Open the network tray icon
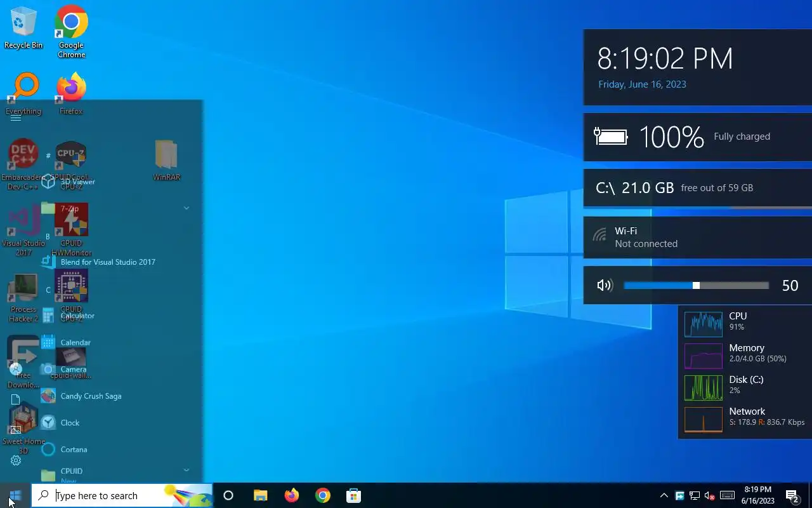Image resolution: width=812 pixels, height=508 pixels. 695,495
